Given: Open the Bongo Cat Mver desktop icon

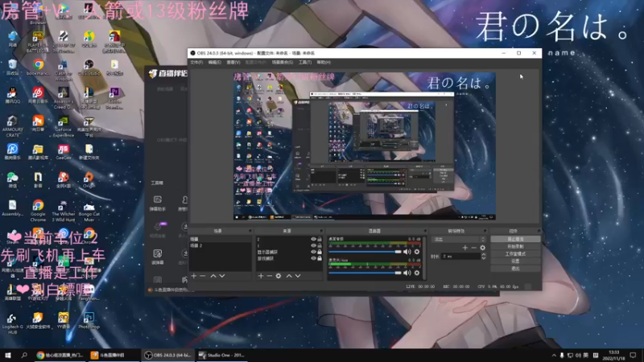Looking at the screenshot, I should pyautogui.click(x=89, y=211).
